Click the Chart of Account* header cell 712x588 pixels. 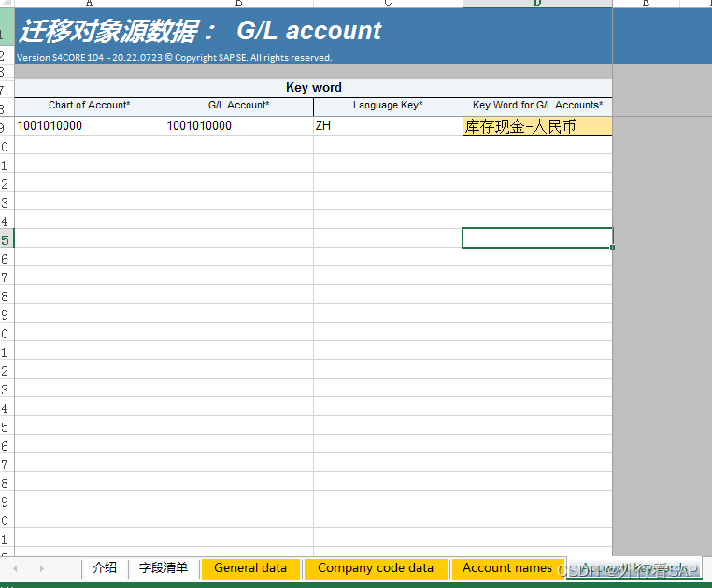point(89,107)
